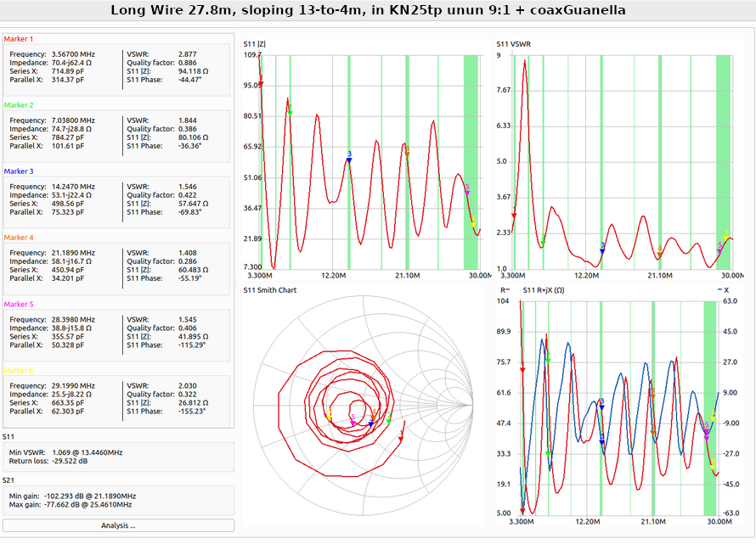Click the "Marker 2" heading in green

[19, 105]
